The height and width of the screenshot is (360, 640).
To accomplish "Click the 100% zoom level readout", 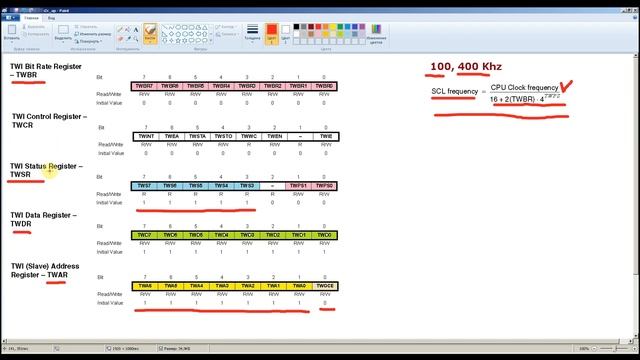I will (x=584, y=349).
